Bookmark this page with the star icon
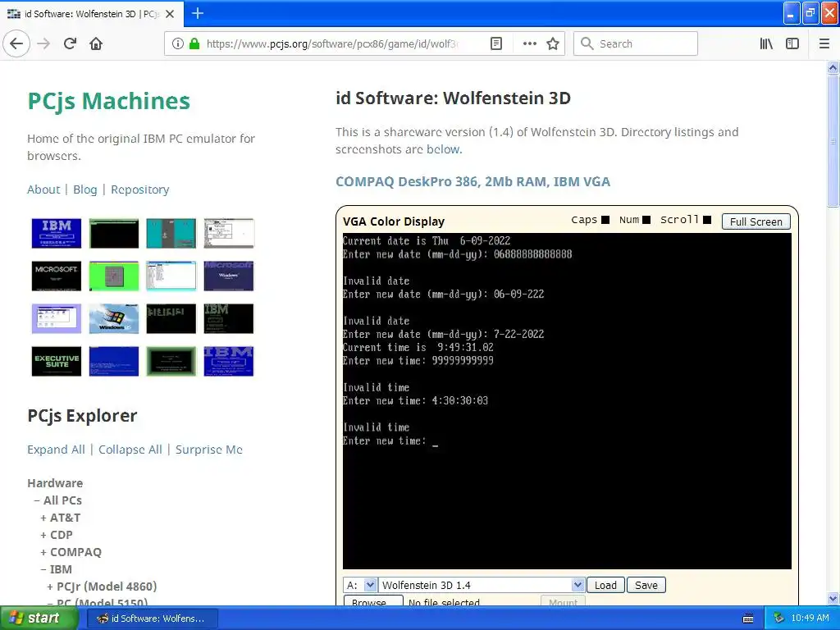 (x=553, y=43)
